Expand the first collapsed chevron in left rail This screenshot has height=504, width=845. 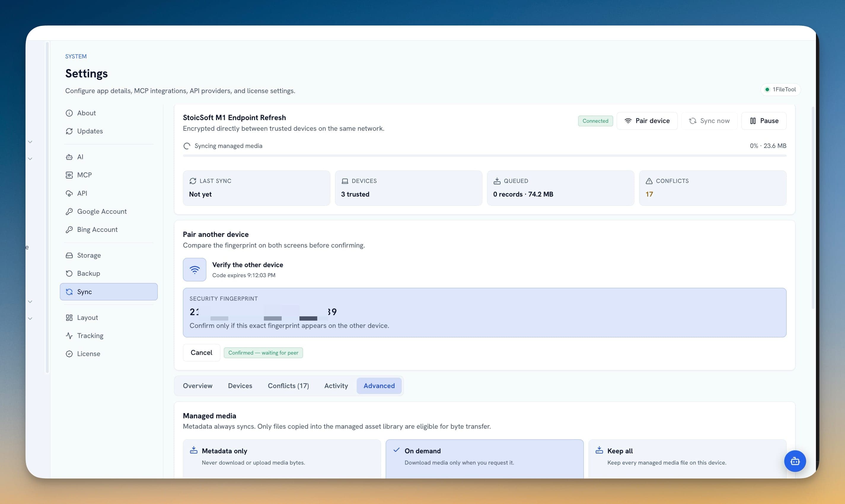pos(30,142)
